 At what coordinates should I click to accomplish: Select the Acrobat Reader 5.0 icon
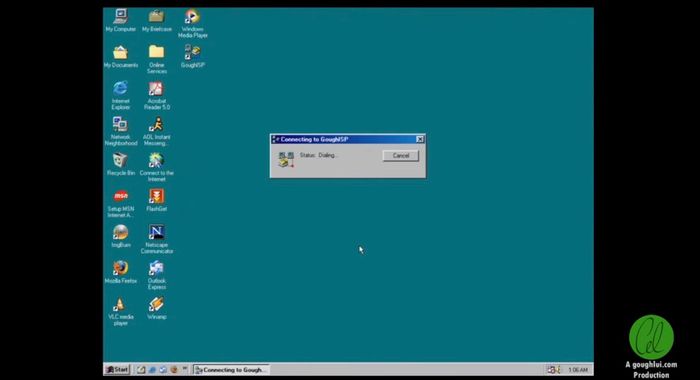coord(157,95)
